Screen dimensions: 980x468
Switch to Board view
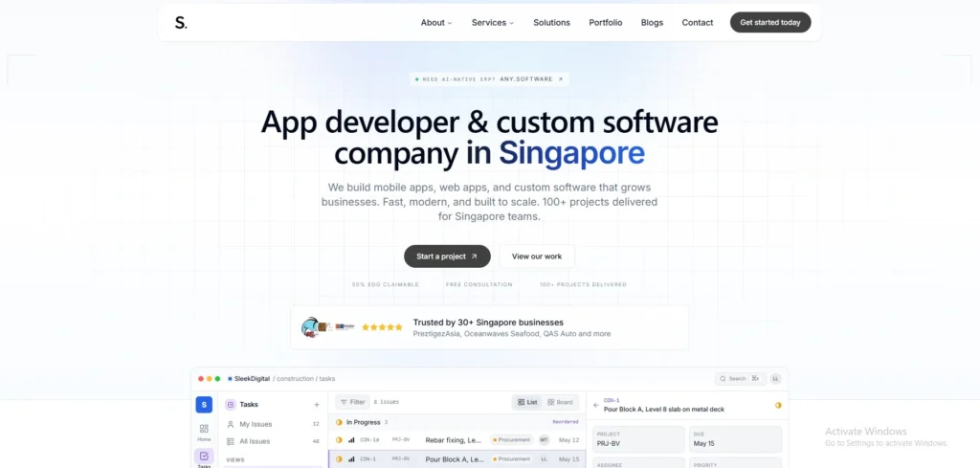(x=560, y=402)
